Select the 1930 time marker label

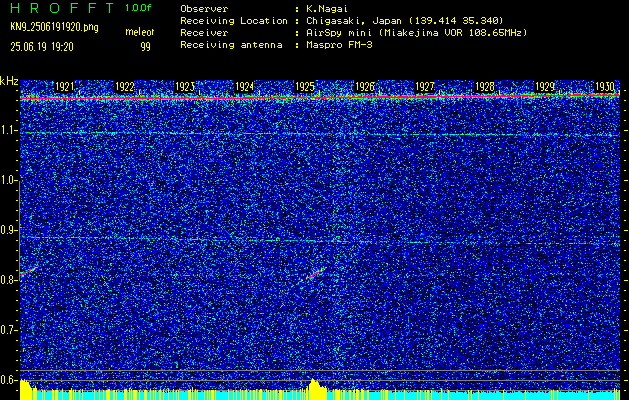605,87
